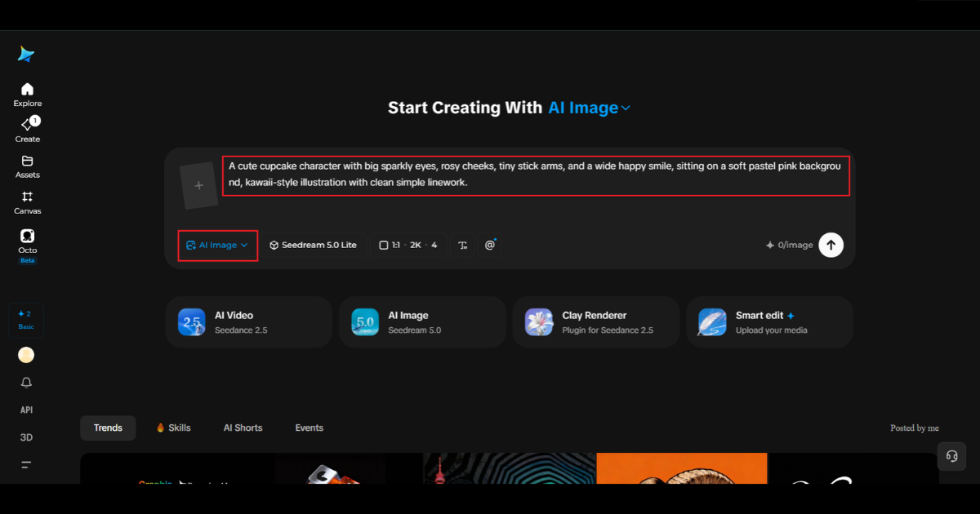980x514 pixels.
Task: Switch to the AI Shorts tab
Action: tap(243, 428)
